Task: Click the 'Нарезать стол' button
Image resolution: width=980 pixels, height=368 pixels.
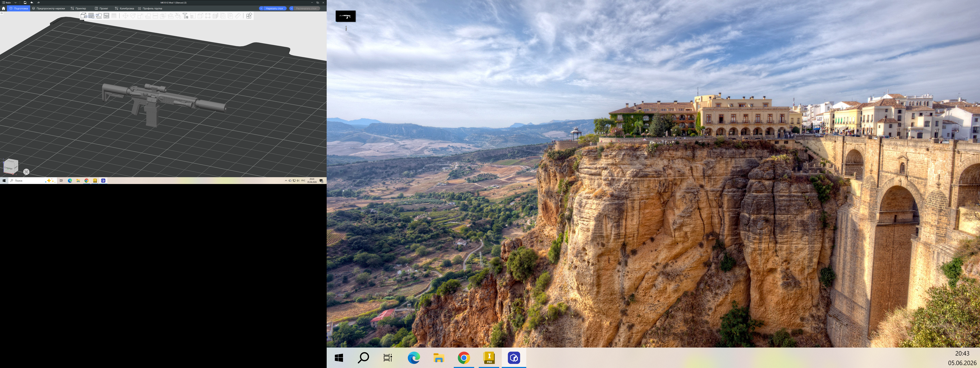Action: point(275,8)
